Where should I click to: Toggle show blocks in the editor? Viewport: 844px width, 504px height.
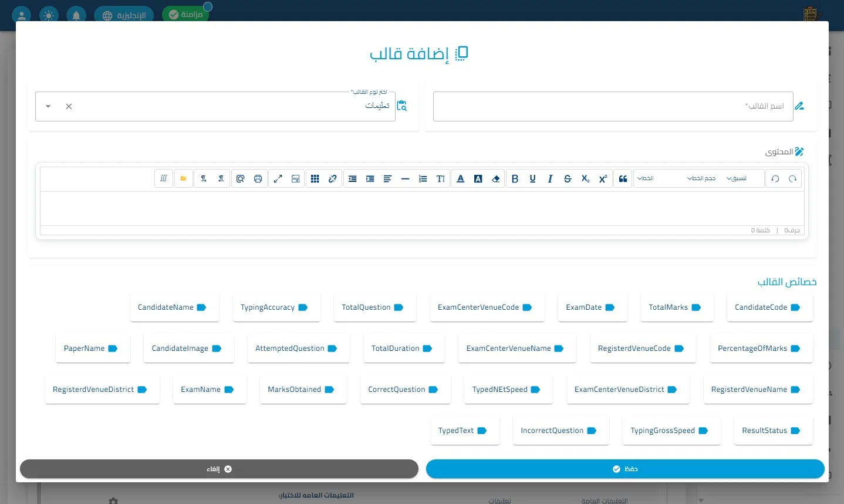(x=295, y=178)
